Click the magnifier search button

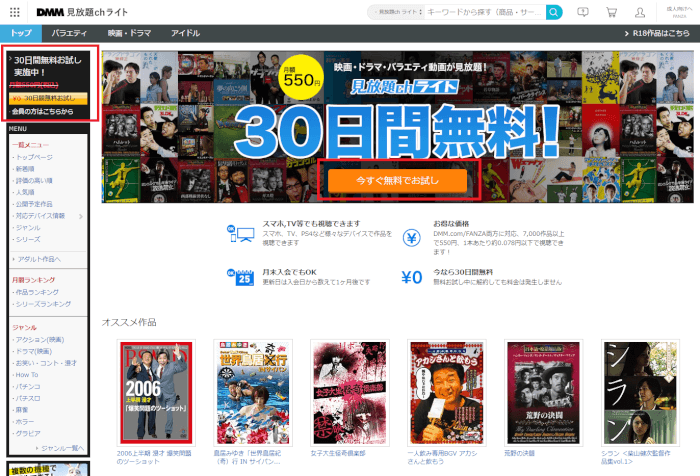[x=582, y=12]
